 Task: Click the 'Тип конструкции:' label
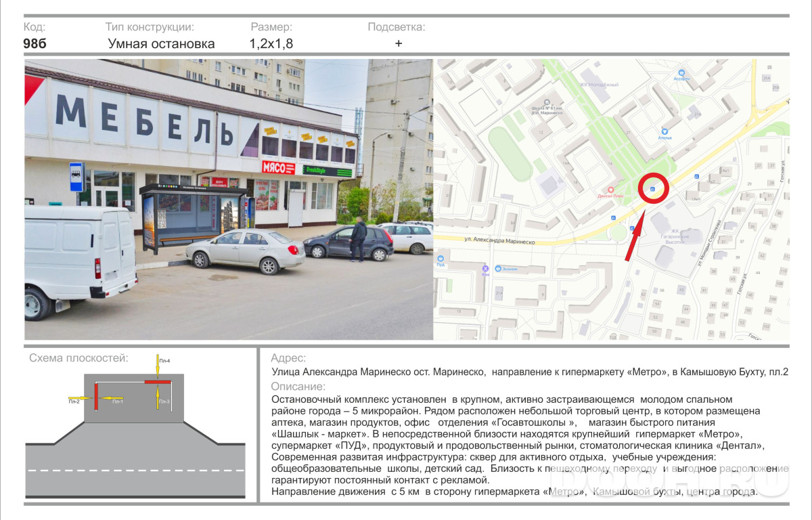[x=150, y=28]
